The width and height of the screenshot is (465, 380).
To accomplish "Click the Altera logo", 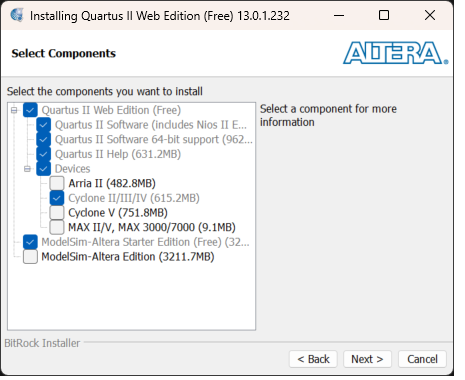I will point(396,53).
